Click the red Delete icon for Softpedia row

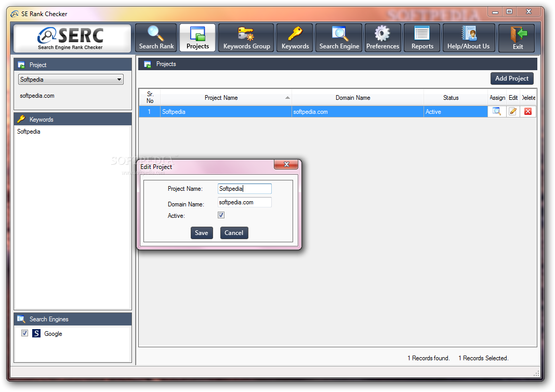click(528, 112)
